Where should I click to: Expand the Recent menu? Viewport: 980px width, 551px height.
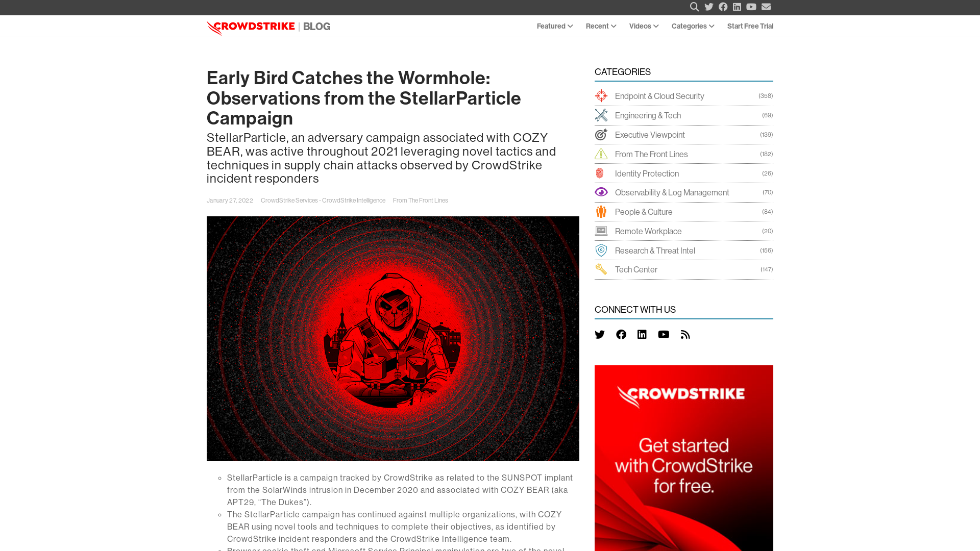(x=601, y=26)
